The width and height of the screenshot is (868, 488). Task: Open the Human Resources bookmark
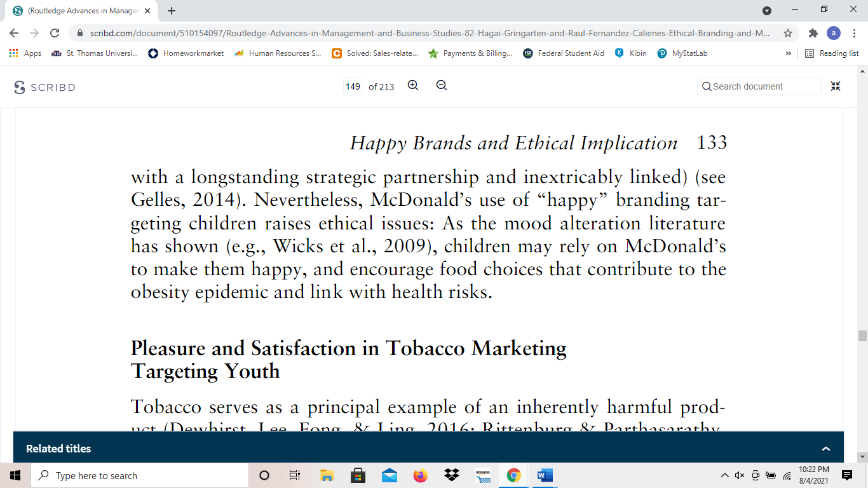pyautogui.click(x=278, y=53)
